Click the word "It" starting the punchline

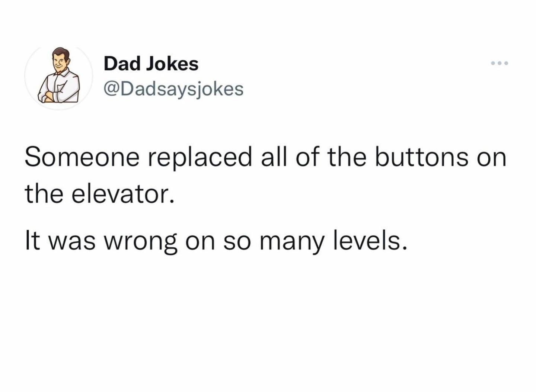31,241
